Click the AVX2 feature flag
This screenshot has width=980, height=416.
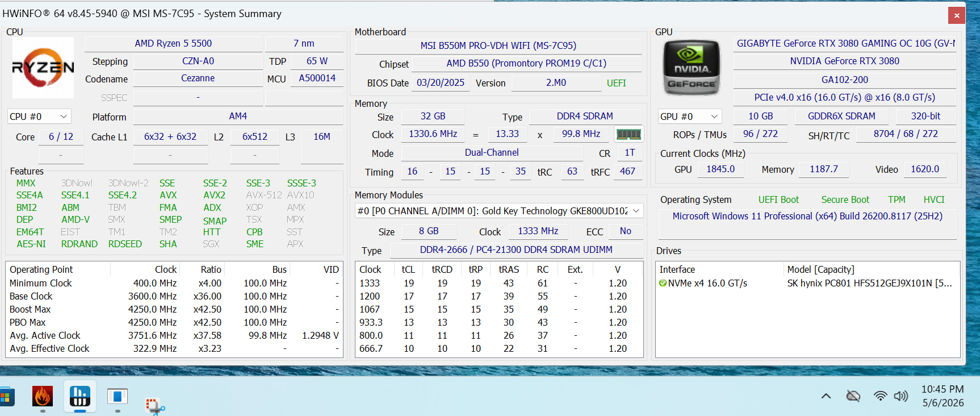[214, 195]
